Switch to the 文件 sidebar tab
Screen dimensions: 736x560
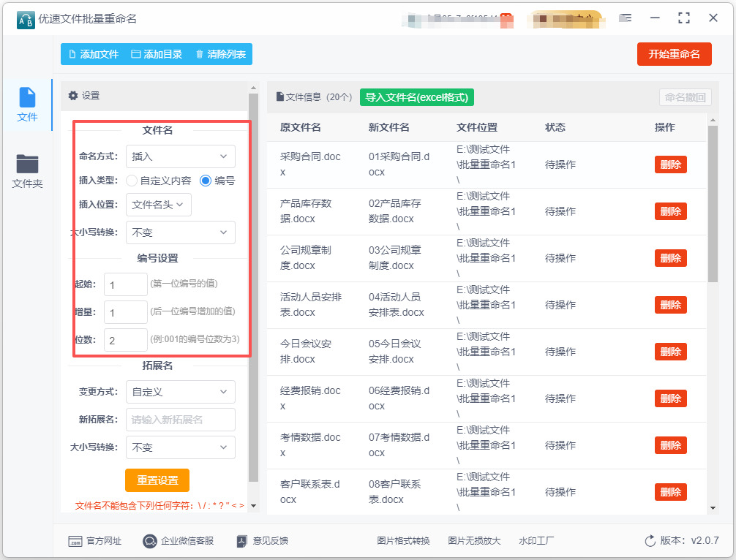click(x=27, y=105)
